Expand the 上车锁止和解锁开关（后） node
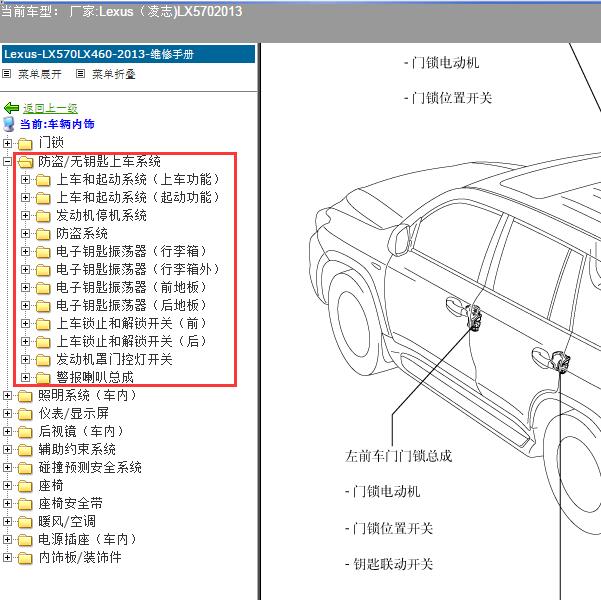Viewport: 601px width, 600px height. point(25,342)
